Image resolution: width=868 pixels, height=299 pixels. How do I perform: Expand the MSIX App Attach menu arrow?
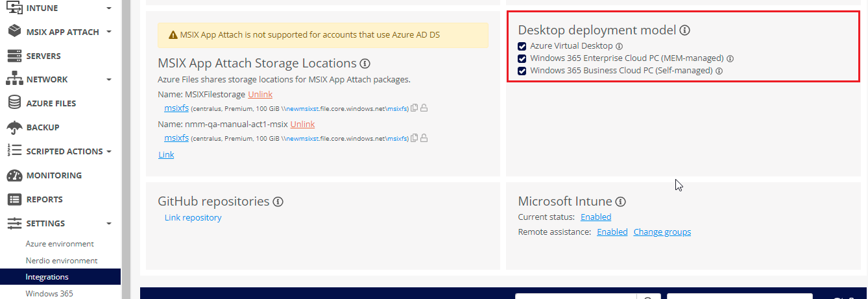click(x=109, y=32)
